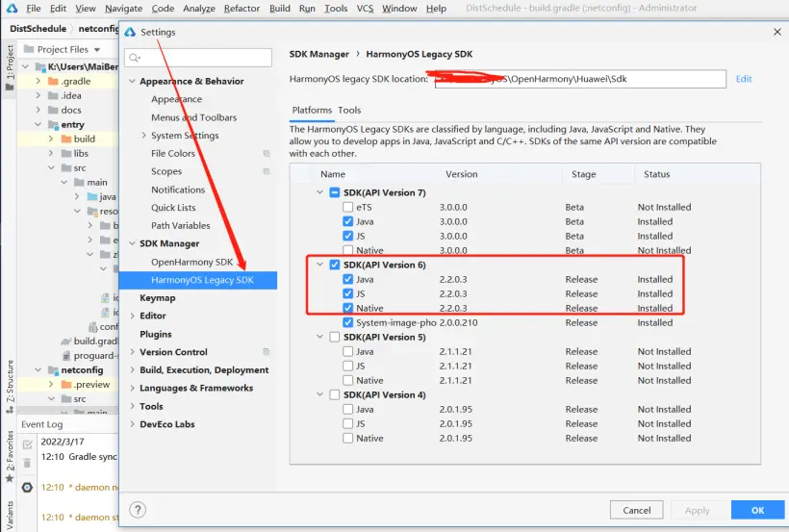Open the 1: Project tool window
Image resolution: width=789 pixels, height=532 pixels.
coord(10,67)
